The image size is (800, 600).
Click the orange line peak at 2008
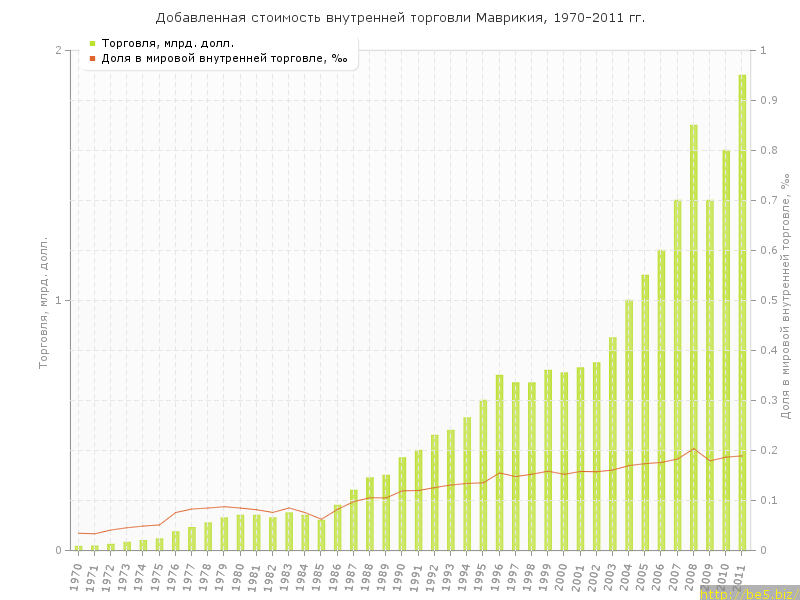click(x=693, y=448)
